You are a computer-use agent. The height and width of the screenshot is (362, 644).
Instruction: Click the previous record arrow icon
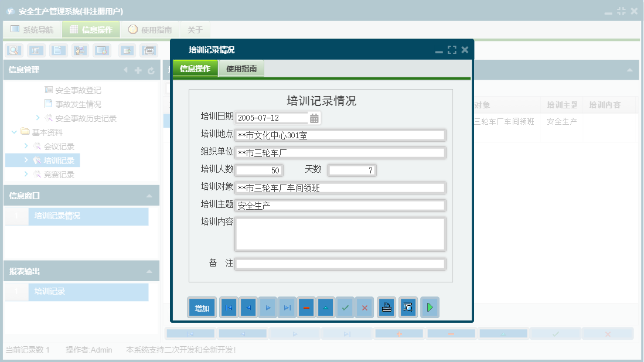point(248,307)
